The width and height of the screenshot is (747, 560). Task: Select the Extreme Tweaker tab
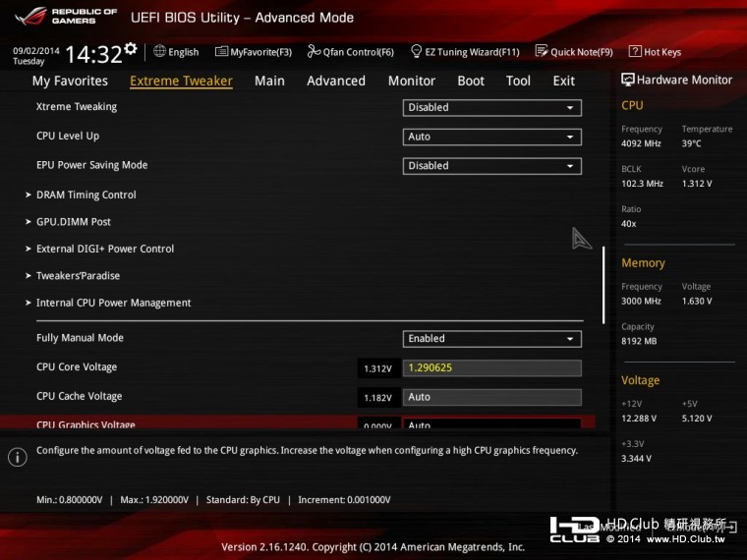(181, 81)
